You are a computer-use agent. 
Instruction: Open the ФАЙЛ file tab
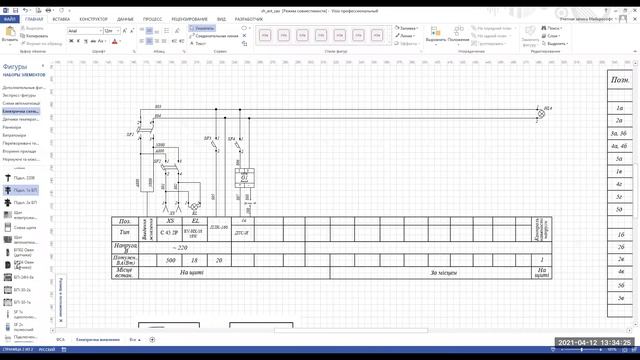click(9, 19)
